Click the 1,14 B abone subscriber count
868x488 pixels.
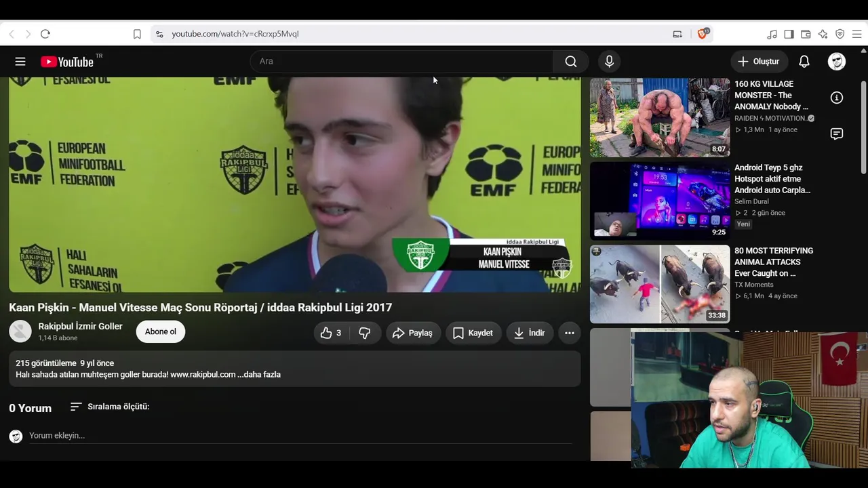58,338
